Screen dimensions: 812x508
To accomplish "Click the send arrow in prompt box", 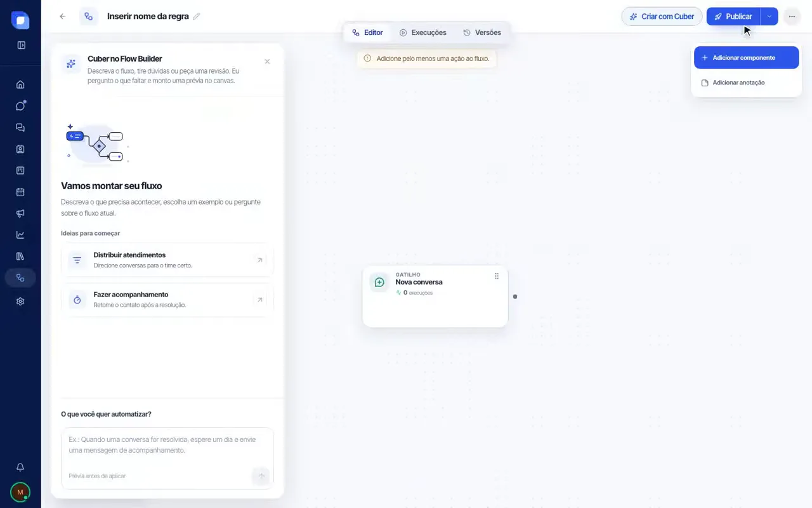I will (261, 476).
